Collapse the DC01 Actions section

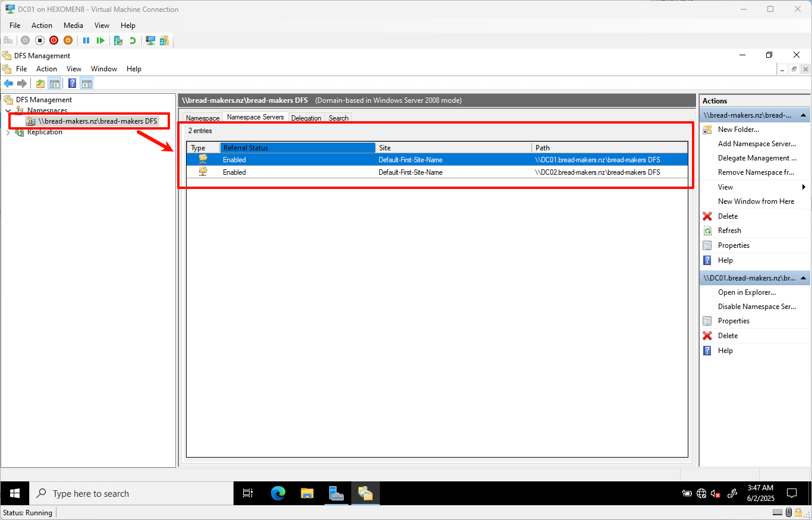[x=803, y=278]
